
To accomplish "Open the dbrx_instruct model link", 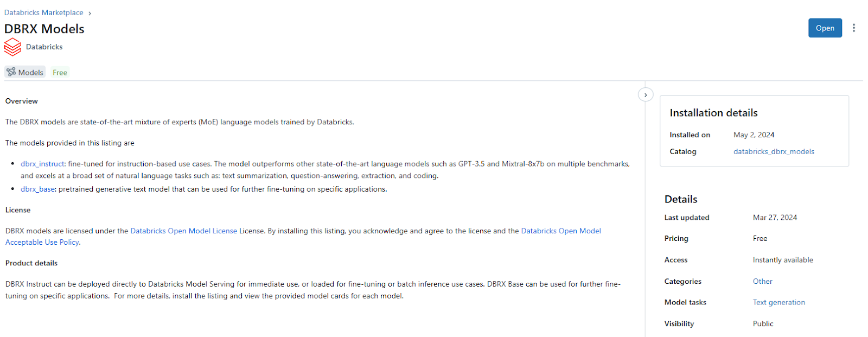I will pos(43,164).
